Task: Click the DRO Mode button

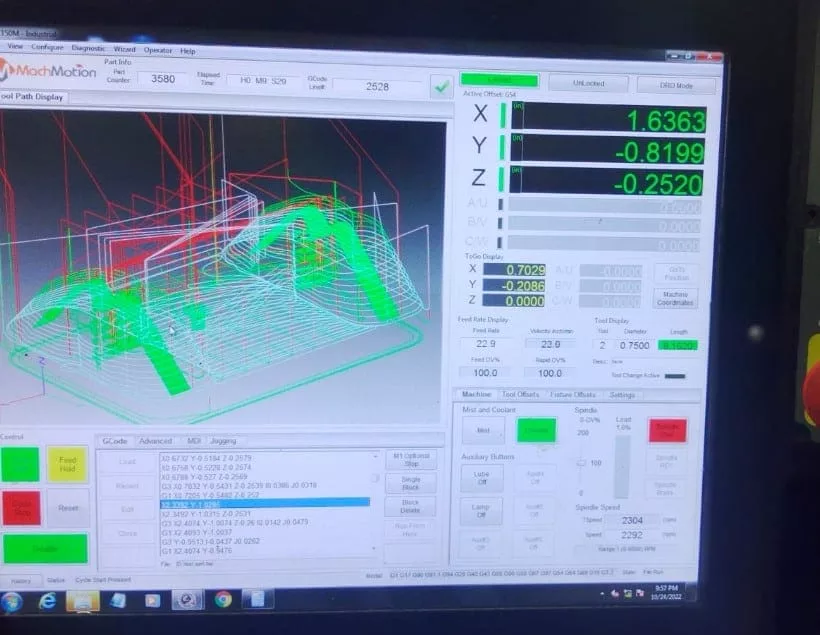Action: point(677,86)
